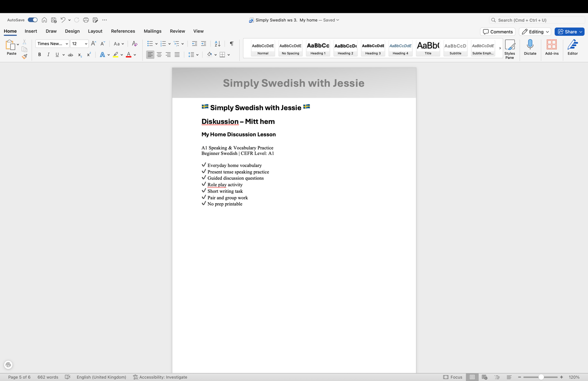
Task: Align text to the right
Action: coord(168,55)
